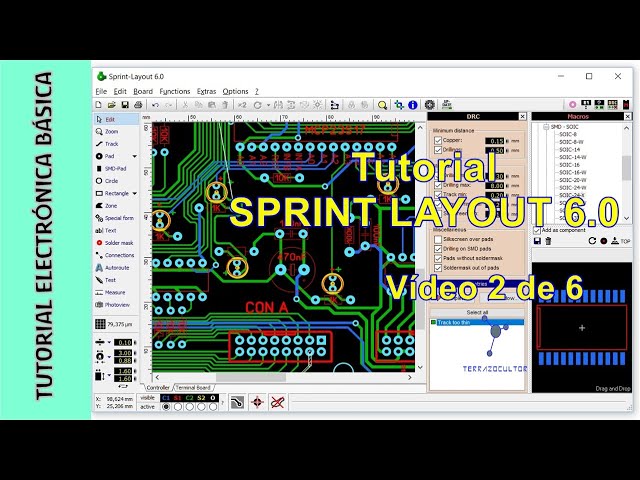Select the Test tool
Image resolution: width=640 pixels, height=480 pixels.
116,280
